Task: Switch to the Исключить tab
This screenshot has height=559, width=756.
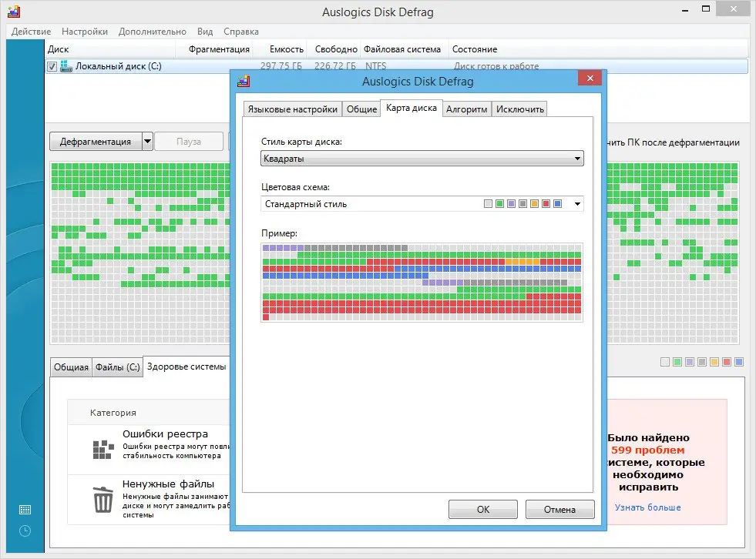Action: (519, 109)
